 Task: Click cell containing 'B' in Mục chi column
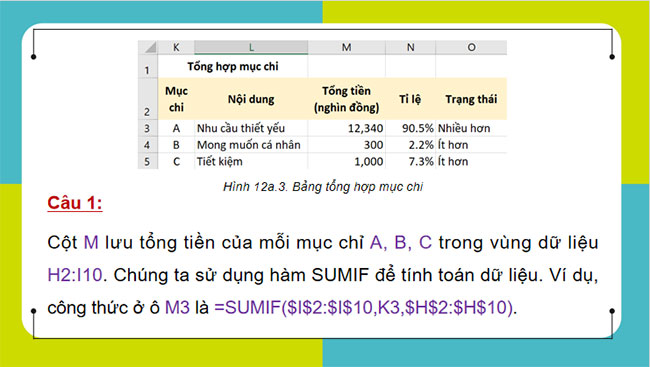click(176, 145)
